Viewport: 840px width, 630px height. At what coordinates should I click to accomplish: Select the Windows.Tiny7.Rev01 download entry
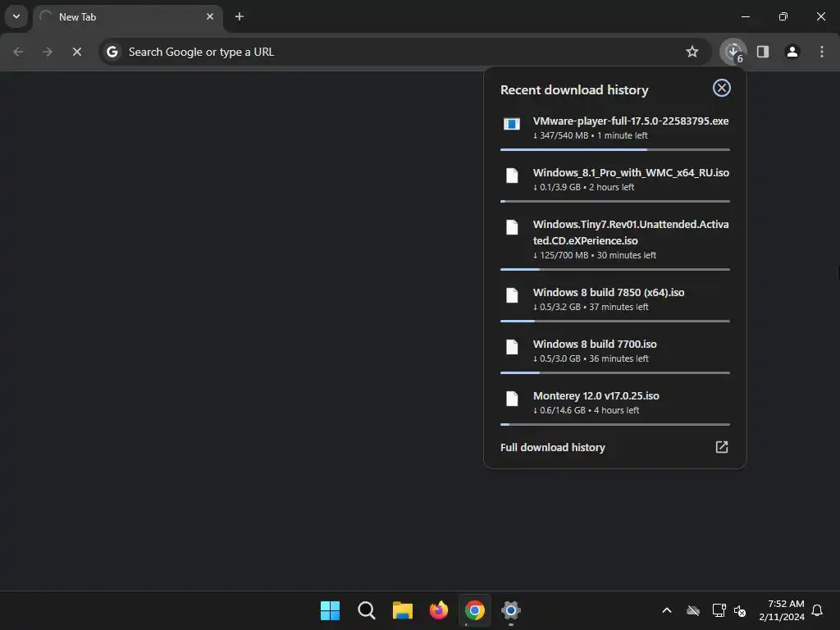(x=631, y=232)
